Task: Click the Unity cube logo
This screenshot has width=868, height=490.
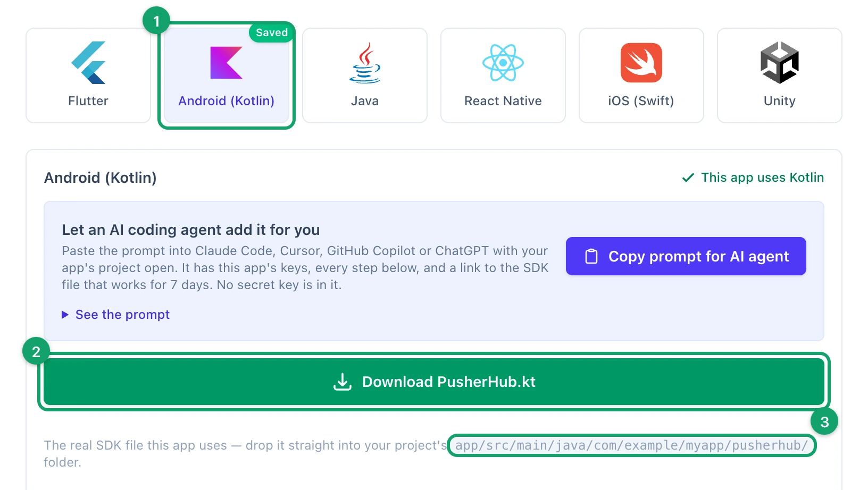Action: click(x=780, y=63)
